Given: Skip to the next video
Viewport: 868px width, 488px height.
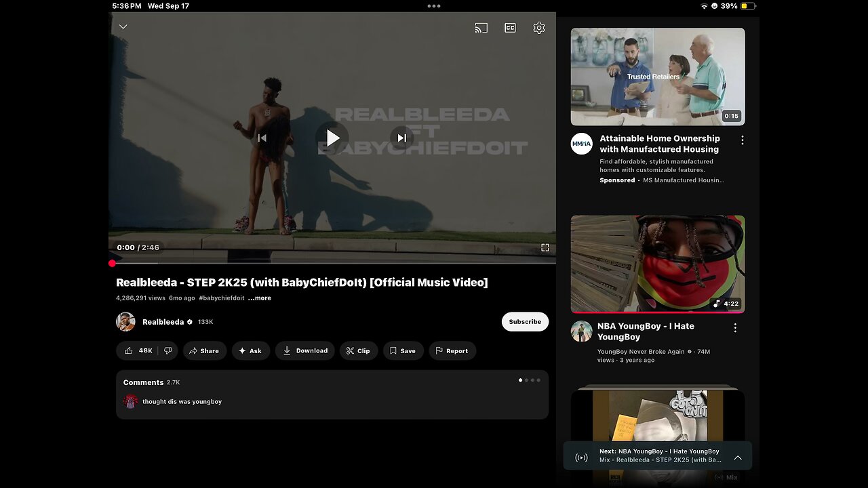Looking at the screenshot, I should [x=401, y=138].
